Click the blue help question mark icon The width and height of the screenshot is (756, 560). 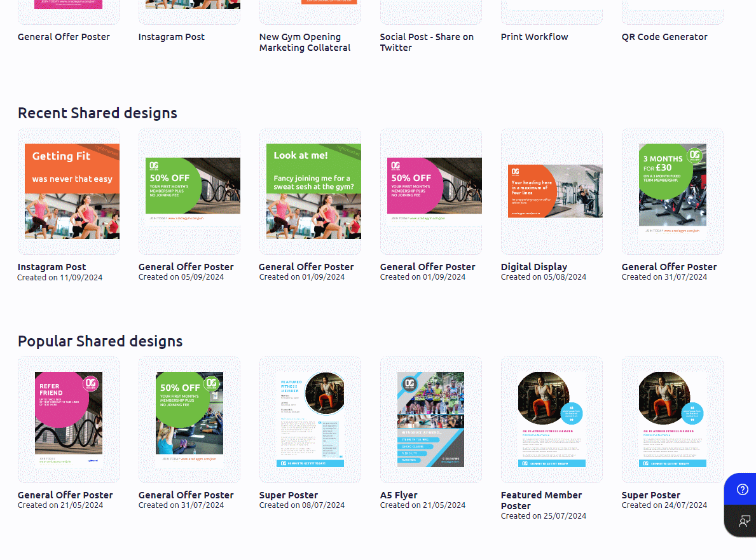pos(742,489)
